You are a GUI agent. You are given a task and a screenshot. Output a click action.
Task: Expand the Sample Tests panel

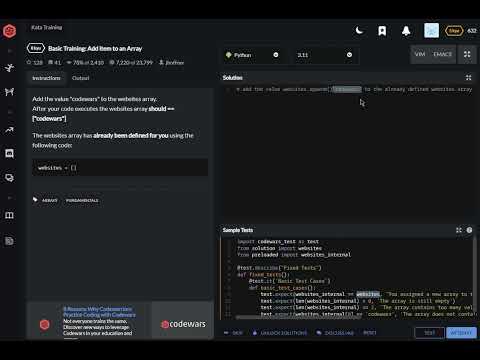pyautogui.click(x=459, y=230)
